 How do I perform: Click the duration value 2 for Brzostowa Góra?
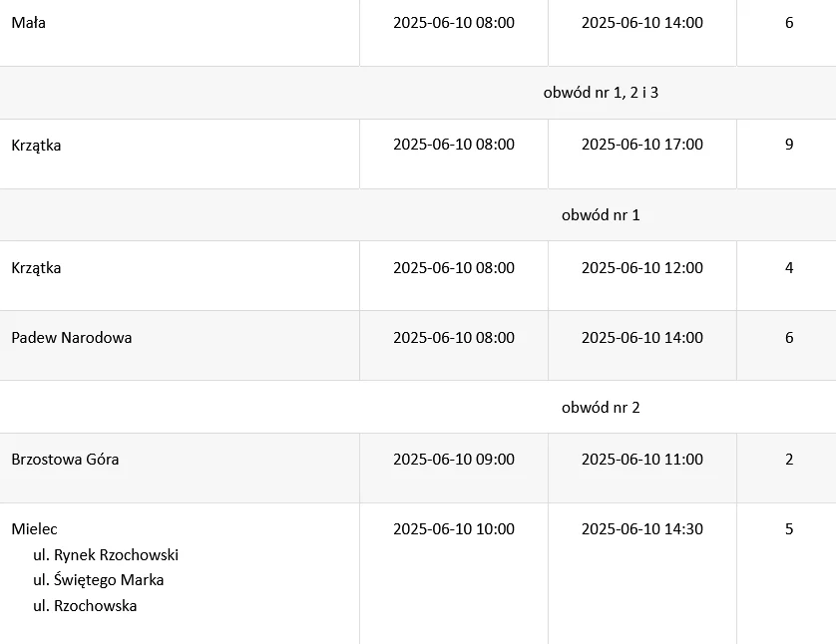coord(789,460)
